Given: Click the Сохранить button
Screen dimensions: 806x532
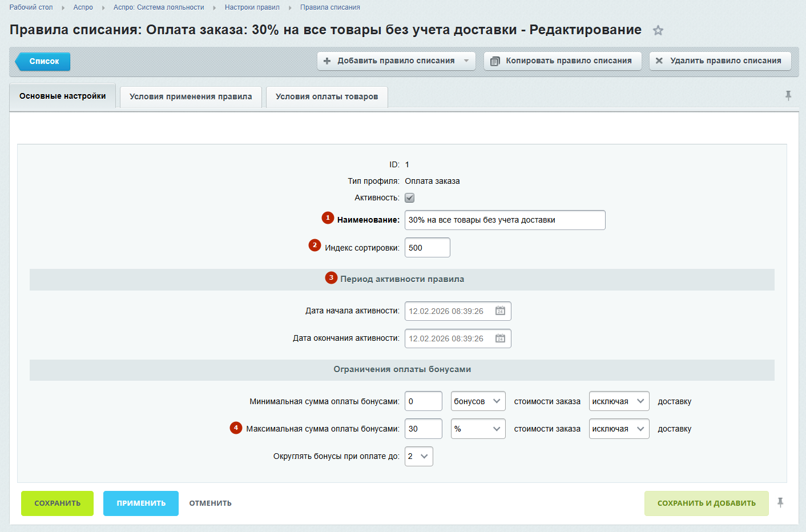Looking at the screenshot, I should (57, 503).
